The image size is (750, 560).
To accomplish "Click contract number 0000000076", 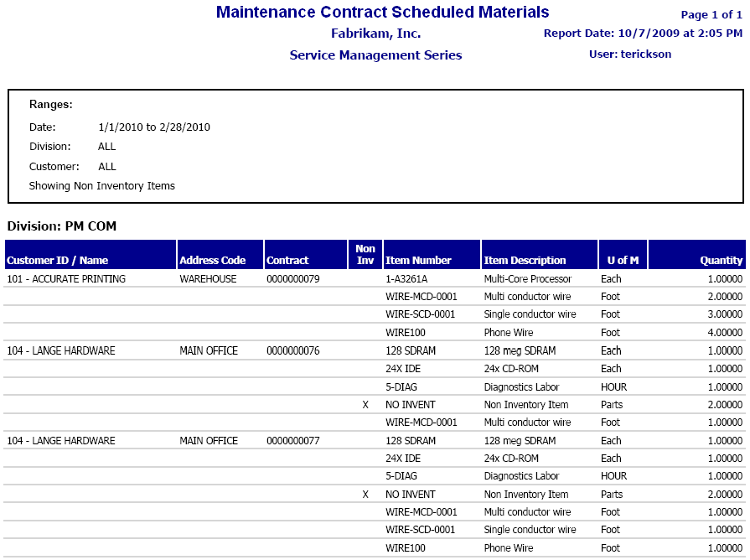I will [292, 351].
